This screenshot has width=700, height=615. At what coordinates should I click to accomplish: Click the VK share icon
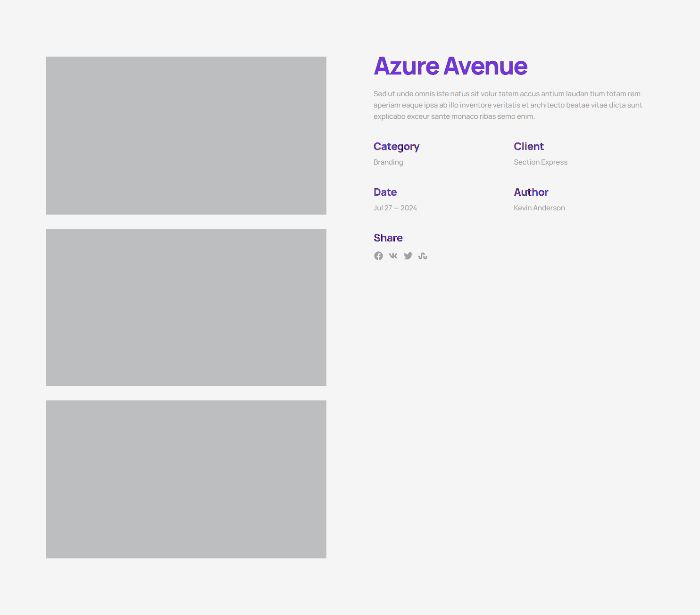[393, 256]
